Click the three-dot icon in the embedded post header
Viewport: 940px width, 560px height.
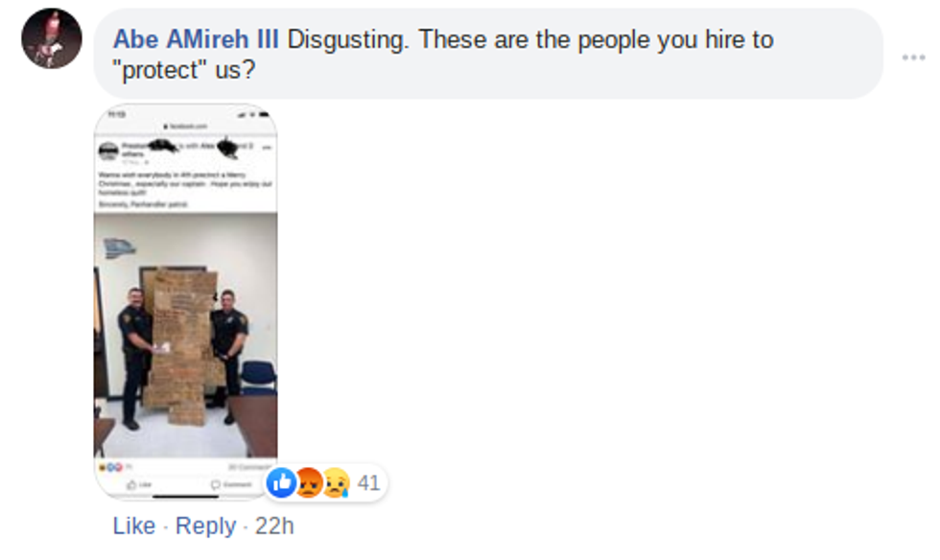(267, 147)
